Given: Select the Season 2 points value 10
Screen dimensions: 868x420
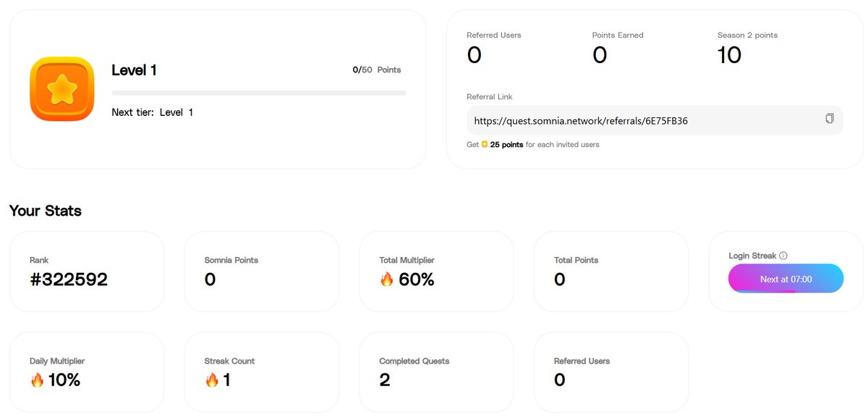Looking at the screenshot, I should pyautogui.click(x=729, y=55).
